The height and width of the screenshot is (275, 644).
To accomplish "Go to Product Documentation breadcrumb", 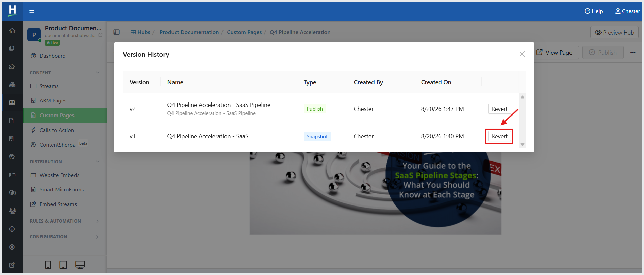I will pos(189,32).
